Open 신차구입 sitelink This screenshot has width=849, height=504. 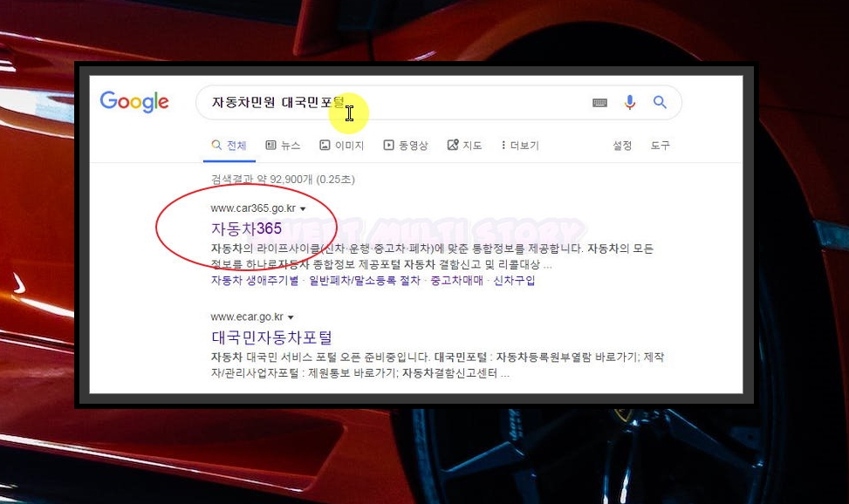(x=514, y=281)
